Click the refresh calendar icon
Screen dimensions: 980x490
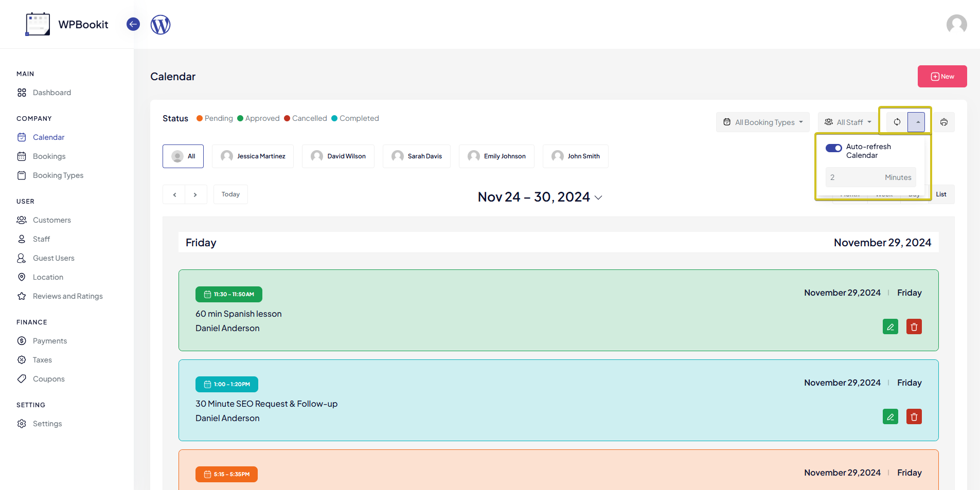897,122
